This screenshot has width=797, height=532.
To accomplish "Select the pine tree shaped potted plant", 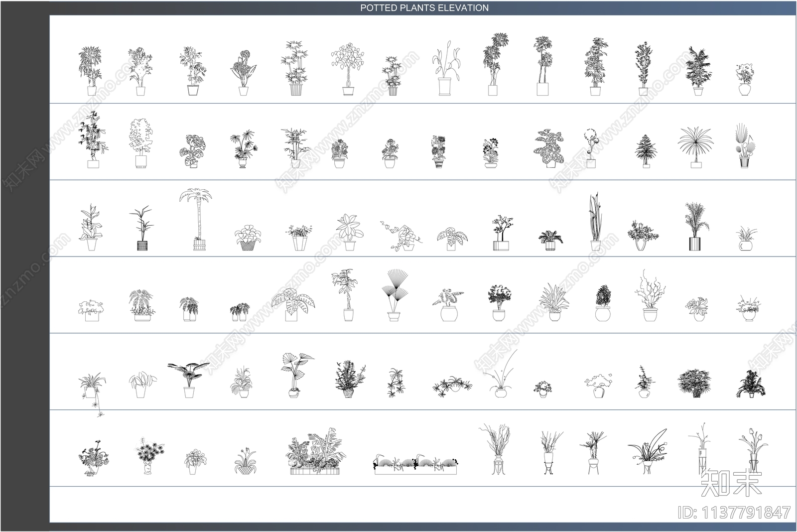I will (x=646, y=151).
